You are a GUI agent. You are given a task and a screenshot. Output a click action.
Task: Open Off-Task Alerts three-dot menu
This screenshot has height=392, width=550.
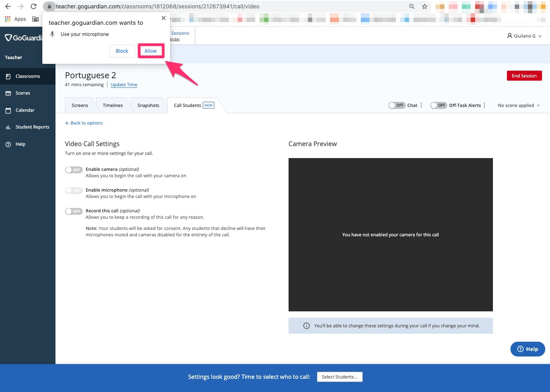click(485, 105)
